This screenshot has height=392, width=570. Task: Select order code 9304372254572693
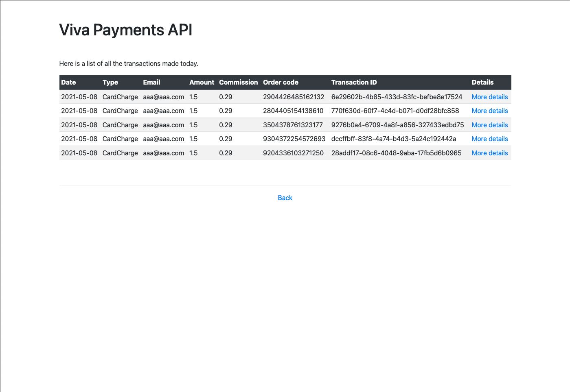tap(294, 139)
